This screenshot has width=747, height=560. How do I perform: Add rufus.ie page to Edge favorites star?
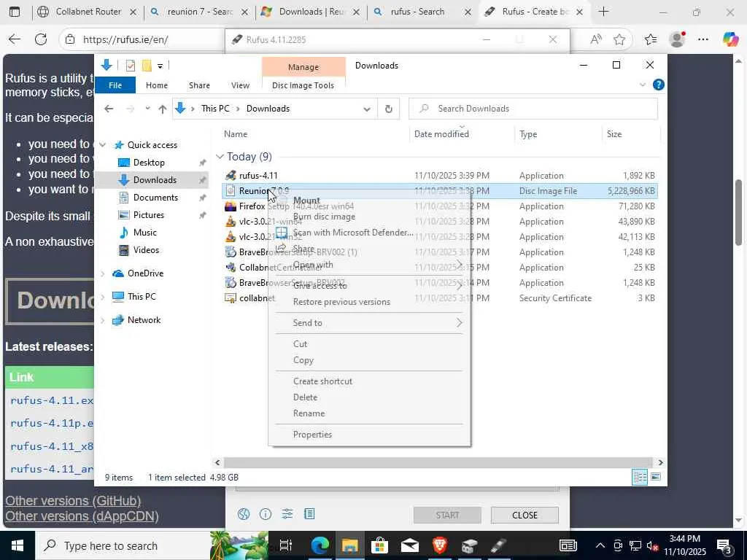pos(619,39)
